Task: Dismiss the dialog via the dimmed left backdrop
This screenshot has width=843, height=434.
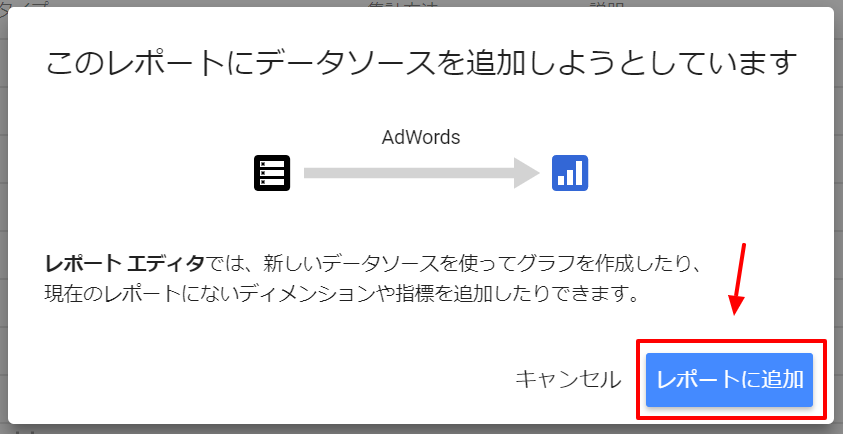Action: pos(4,215)
